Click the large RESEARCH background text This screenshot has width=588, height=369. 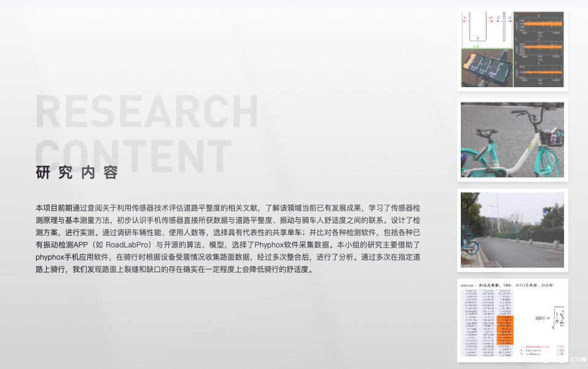tap(146, 112)
